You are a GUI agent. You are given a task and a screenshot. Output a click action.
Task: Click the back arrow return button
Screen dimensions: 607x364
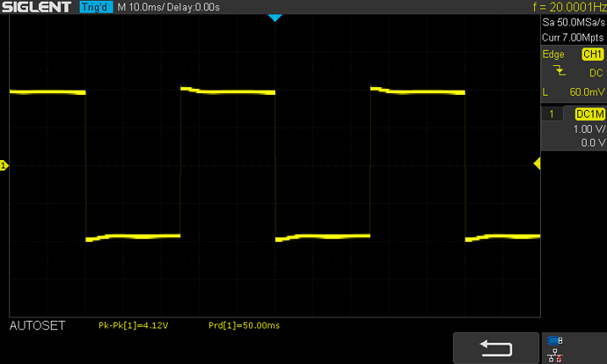[x=495, y=346]
